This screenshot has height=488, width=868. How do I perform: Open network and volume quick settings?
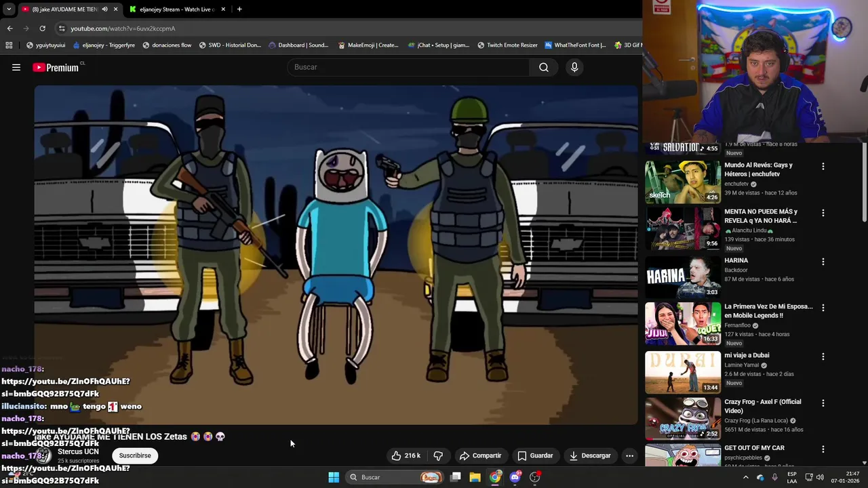point(816,477)
